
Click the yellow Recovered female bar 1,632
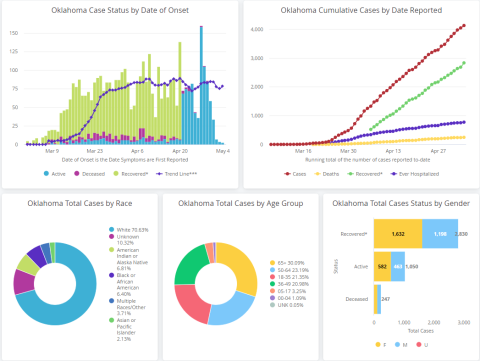tap(398, 234)
